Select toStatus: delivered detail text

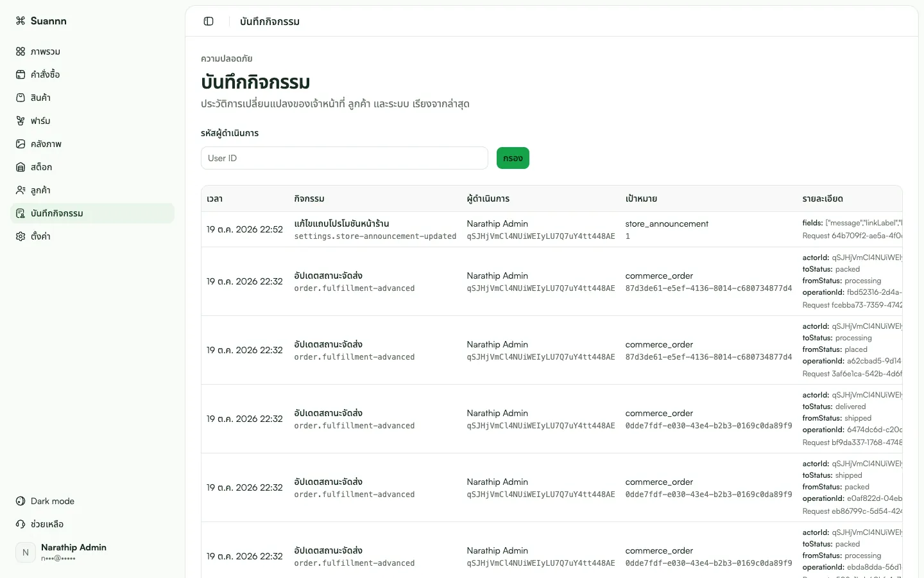[834, 407]
